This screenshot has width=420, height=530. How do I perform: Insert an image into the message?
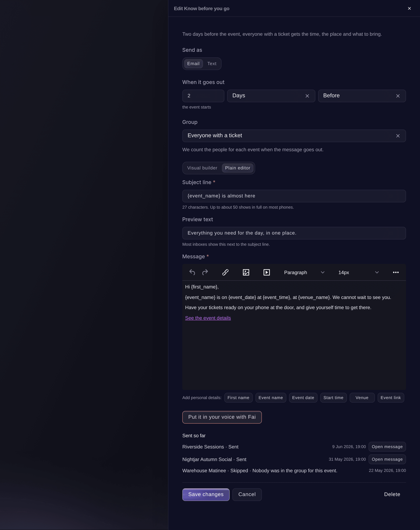(246, 272)
